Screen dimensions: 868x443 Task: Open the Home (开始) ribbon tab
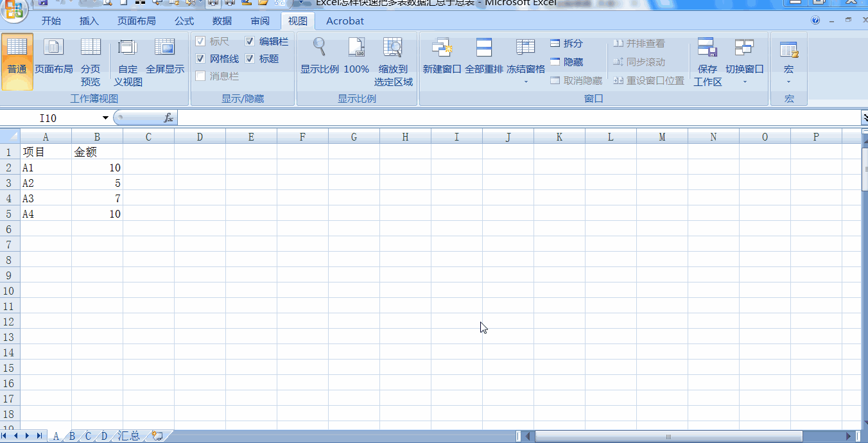51,21
